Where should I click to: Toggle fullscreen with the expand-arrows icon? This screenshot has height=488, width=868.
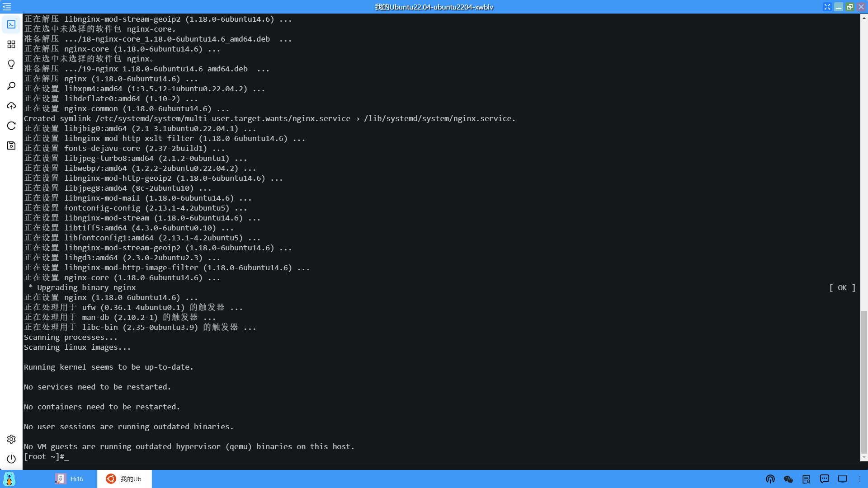[827, 7]
